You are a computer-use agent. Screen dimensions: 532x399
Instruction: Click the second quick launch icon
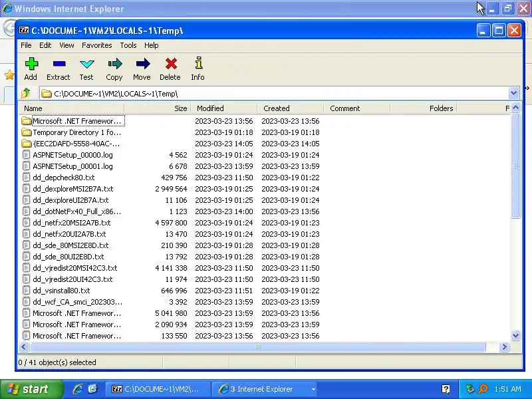click(x=92, y=389)
